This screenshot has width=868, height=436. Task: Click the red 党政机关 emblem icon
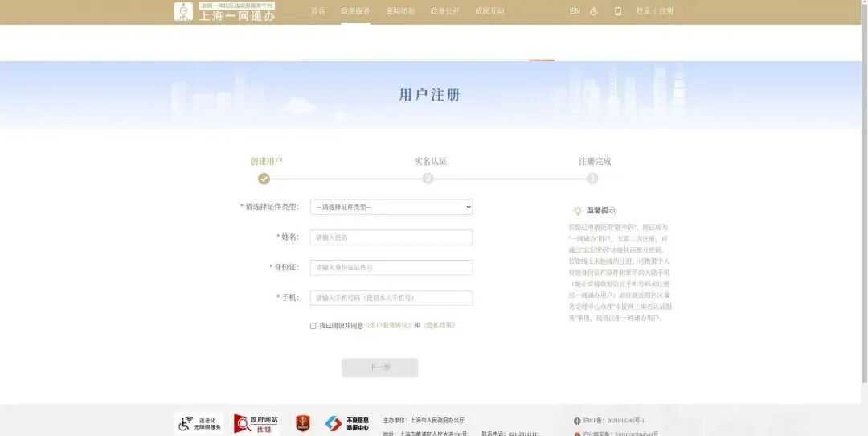pyautogui.click(x=303, y=423)
